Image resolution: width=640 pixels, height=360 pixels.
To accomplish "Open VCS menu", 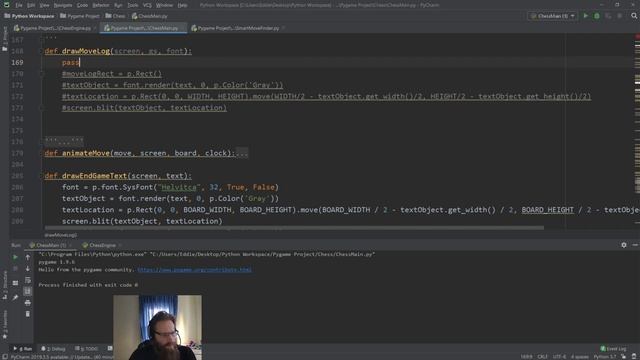I will pos(147,5).
